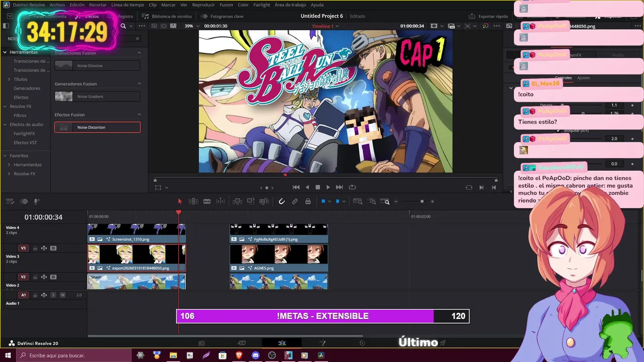Click the Export rápido icon button
The image size is (644, 362).
[489, 16]
